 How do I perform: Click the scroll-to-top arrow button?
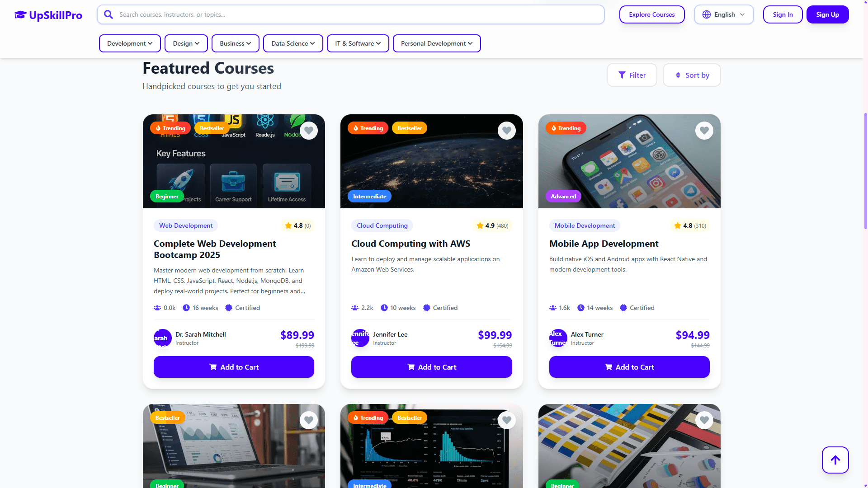835,460
